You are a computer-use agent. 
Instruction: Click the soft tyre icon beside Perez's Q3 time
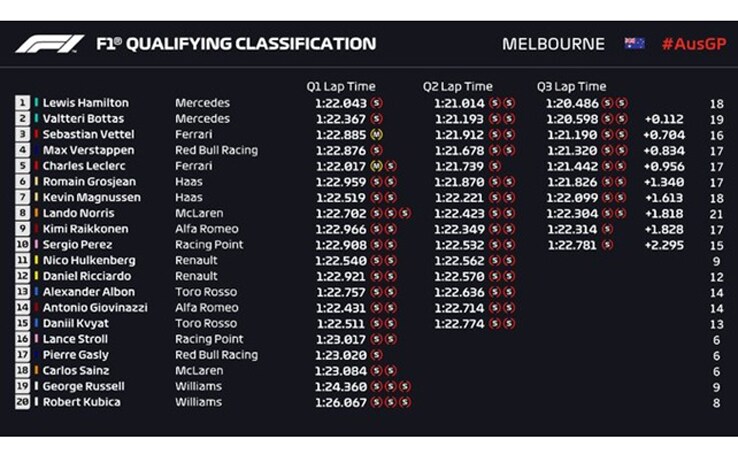click(x=608, y=245)
